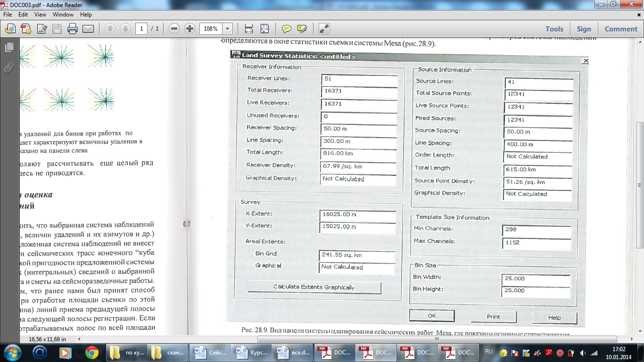The height and width of the screenshot is (362, 644).
Task: Click the Save floppy disk icon
Action: [57, 29]
